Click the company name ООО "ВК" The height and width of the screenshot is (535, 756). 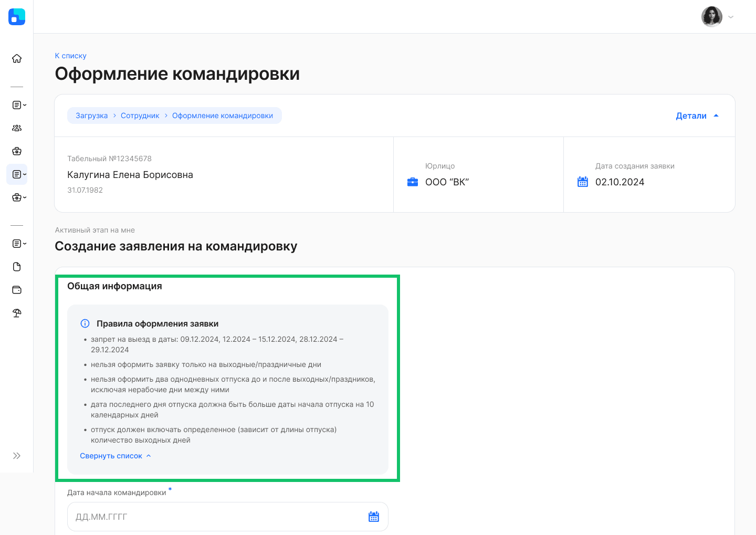(447, 182)
